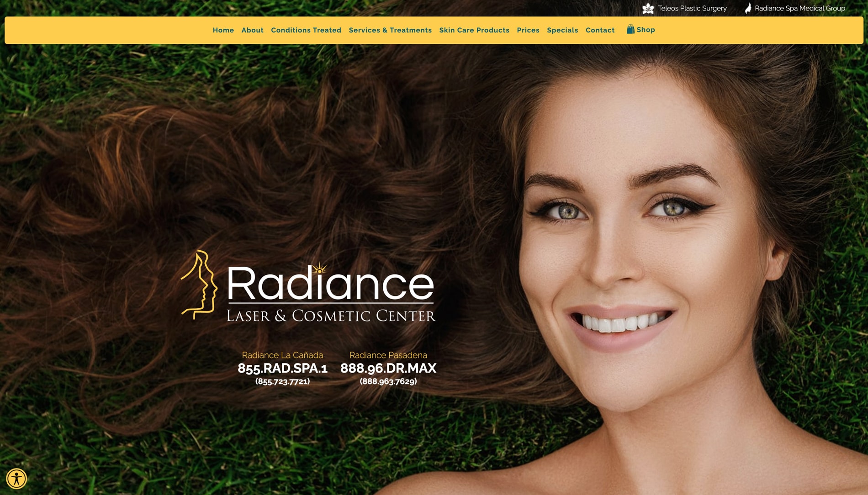
Task: Click the golden face profile logo
Action: (200, 284)
